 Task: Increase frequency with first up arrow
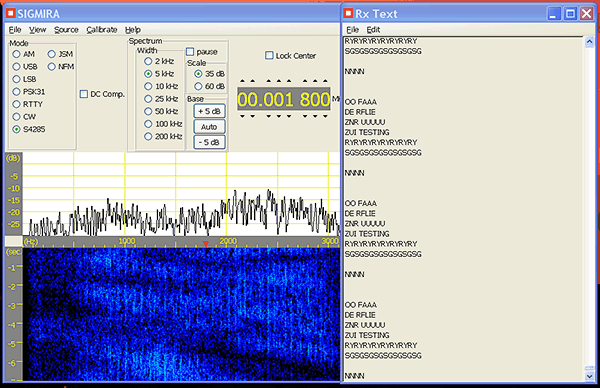[242, 81]
